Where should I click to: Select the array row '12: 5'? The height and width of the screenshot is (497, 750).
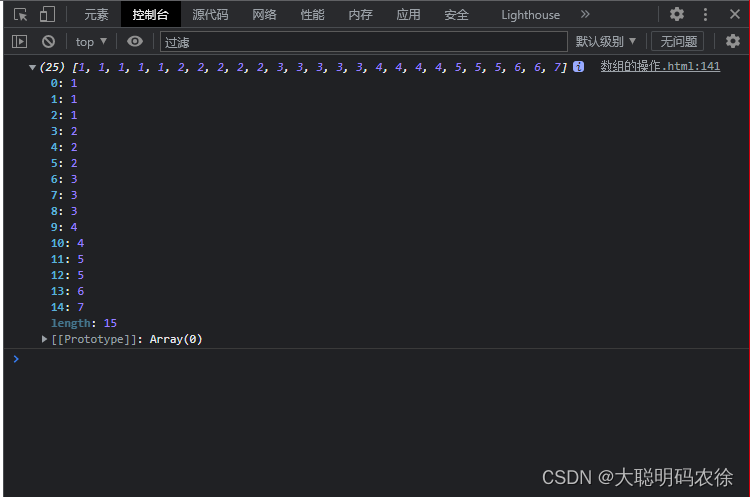click(x=67, y=275)
